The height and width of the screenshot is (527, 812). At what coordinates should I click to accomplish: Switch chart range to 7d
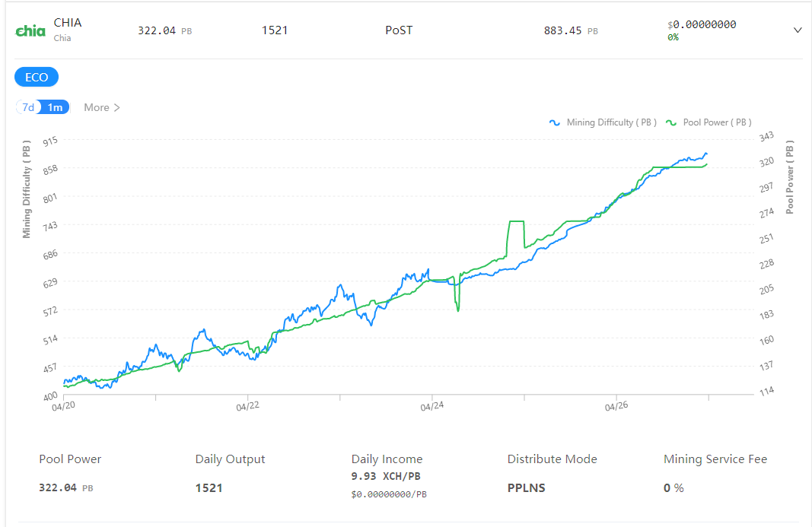(28, 107)
